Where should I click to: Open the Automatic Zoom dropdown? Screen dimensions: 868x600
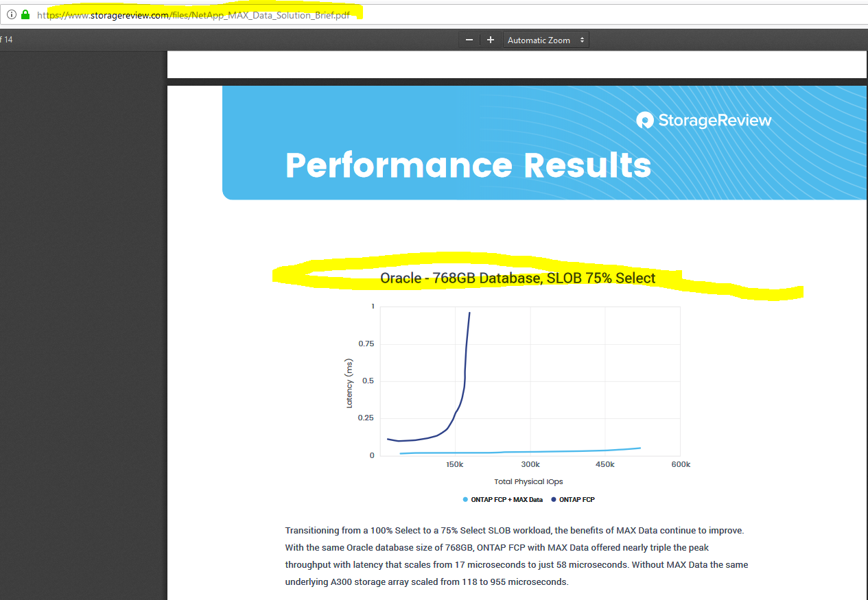(546, 40)
